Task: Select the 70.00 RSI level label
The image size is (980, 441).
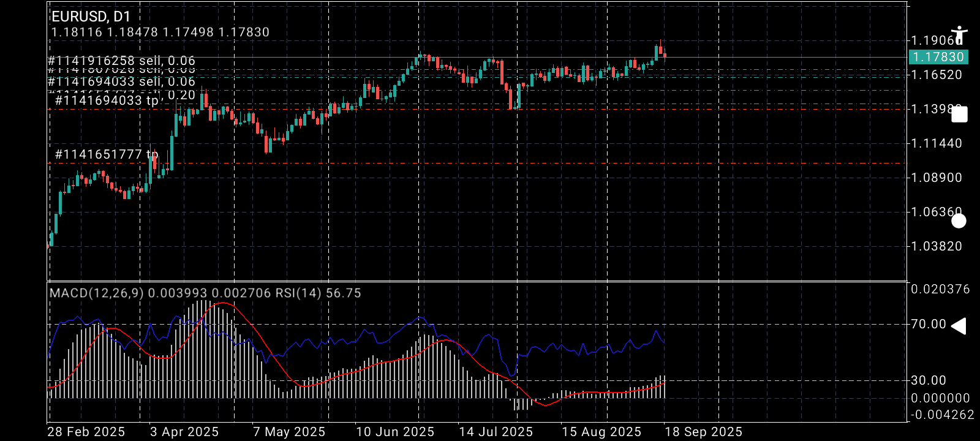Action: point(929,324)
